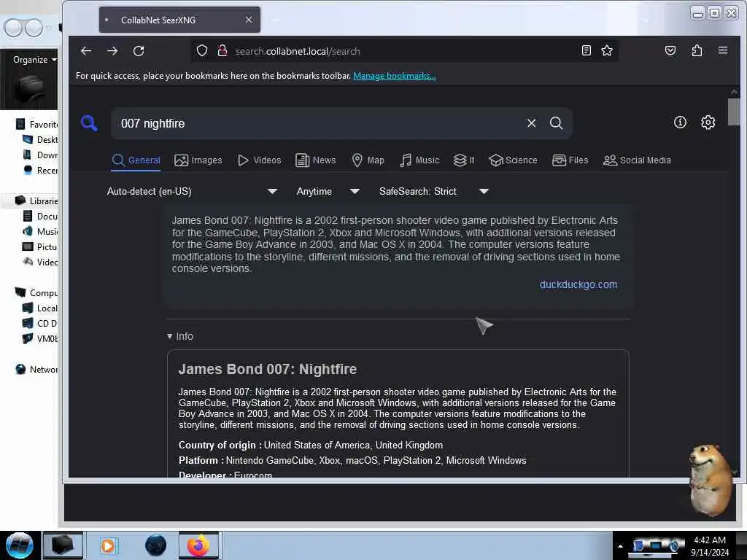This screenshot has width=747, height=560.
Task: Select Network in the Explorer sidebar
Action: [x=36, y=370]
